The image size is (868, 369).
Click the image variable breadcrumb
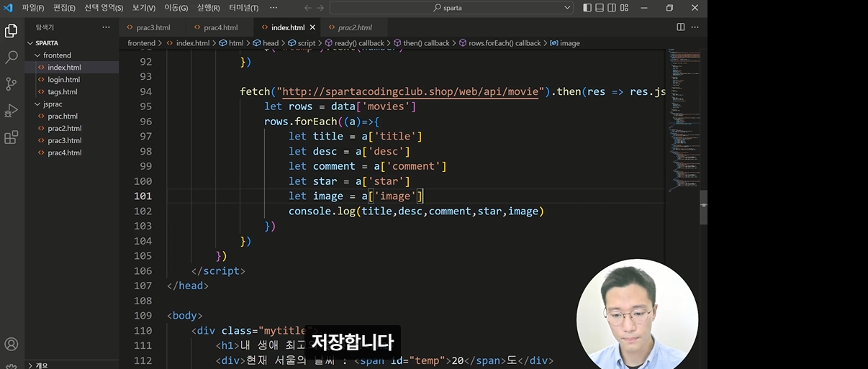coord(565,43)
